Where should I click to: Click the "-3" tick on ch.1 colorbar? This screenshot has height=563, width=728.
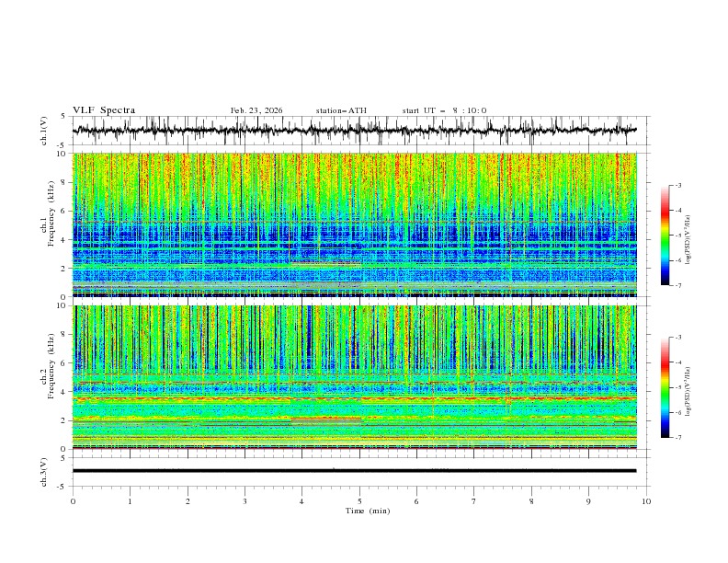pyautogui.click(x=678, y=185)
